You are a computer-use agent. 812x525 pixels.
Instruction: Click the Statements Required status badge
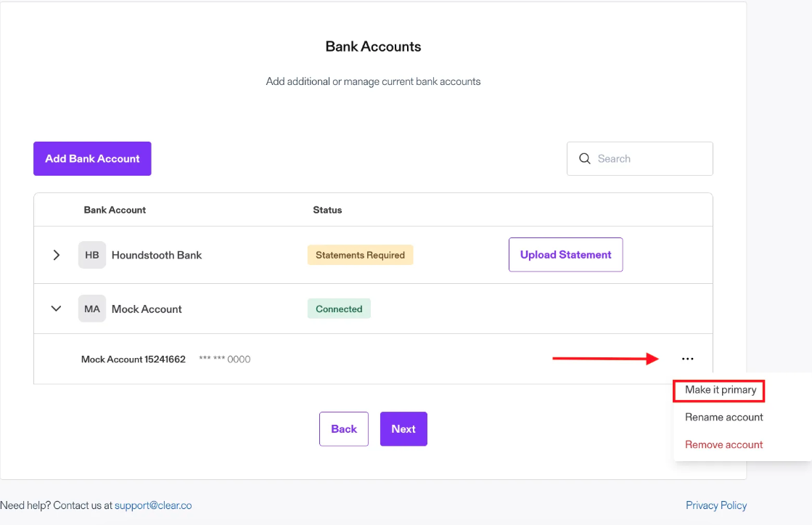pos(361,255)
